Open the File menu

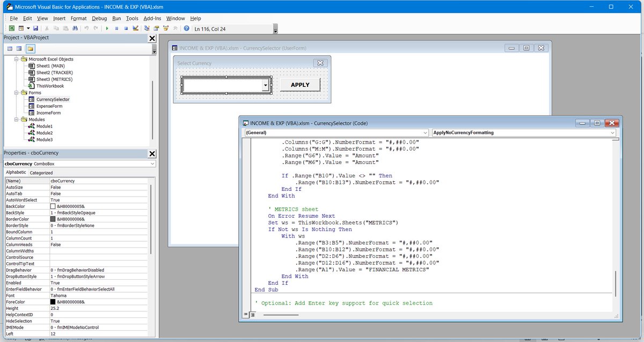pos(14,18)
